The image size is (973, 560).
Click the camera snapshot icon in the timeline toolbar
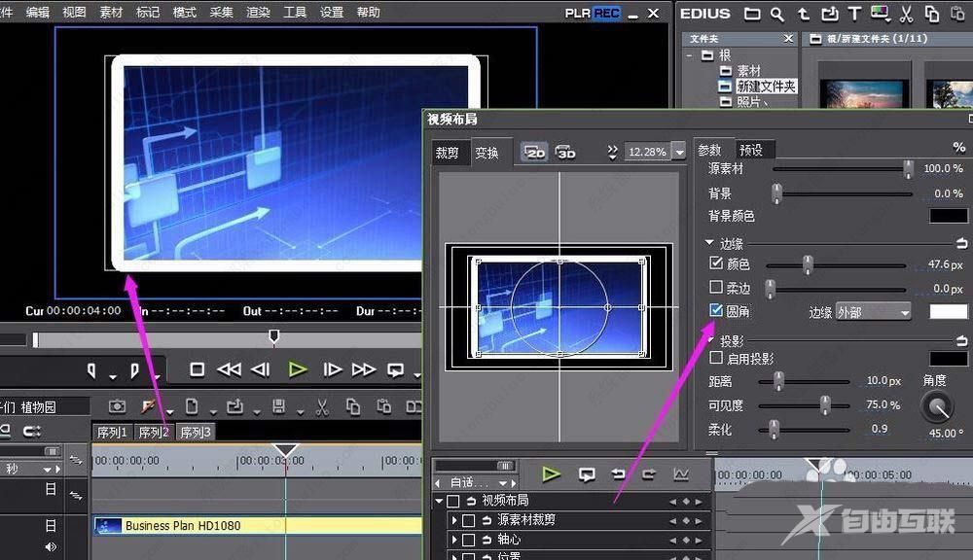click(117, 406)
